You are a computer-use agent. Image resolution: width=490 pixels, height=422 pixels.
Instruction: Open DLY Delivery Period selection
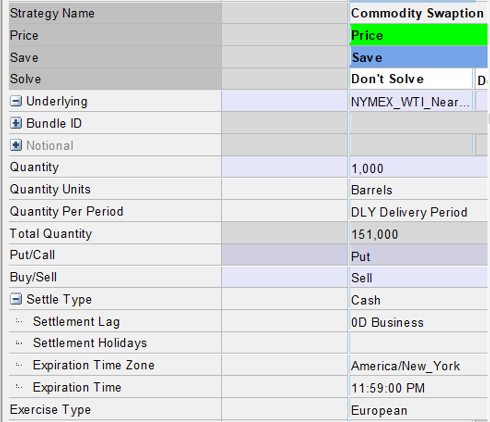tap(419, 211)
